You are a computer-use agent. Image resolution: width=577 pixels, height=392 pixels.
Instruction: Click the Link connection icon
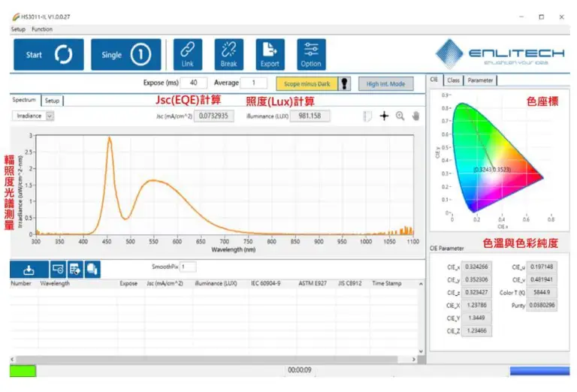pos(188,54)
